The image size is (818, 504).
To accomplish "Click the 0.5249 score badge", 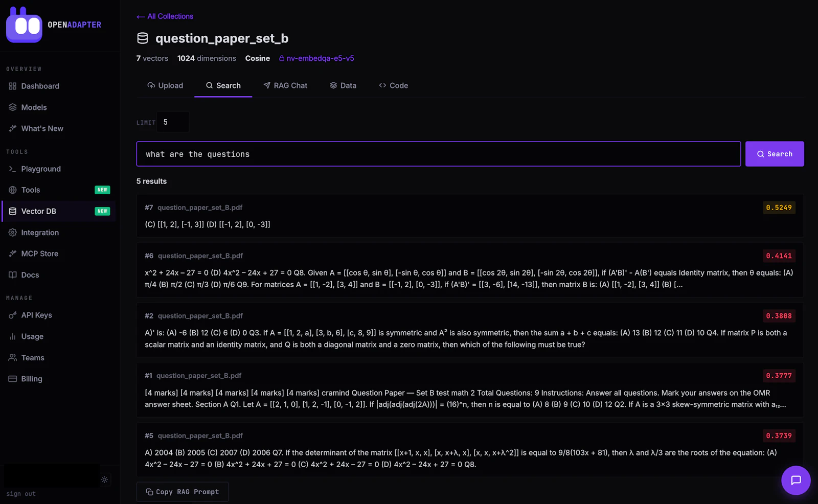I will [779, 208].
